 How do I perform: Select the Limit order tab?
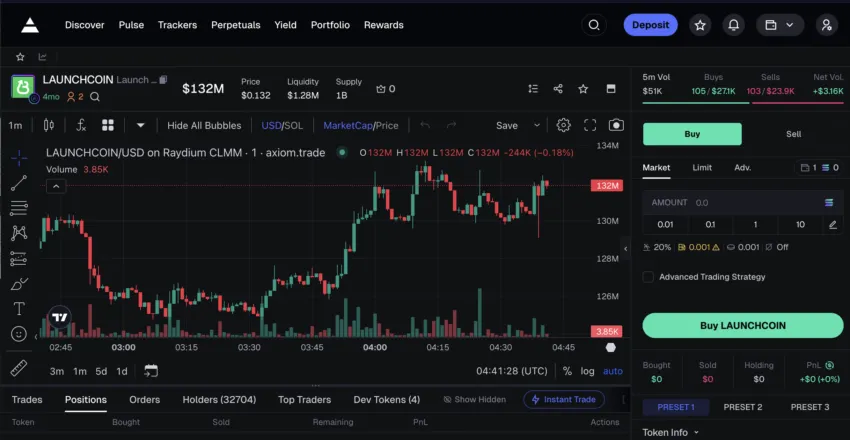[702, 167]
